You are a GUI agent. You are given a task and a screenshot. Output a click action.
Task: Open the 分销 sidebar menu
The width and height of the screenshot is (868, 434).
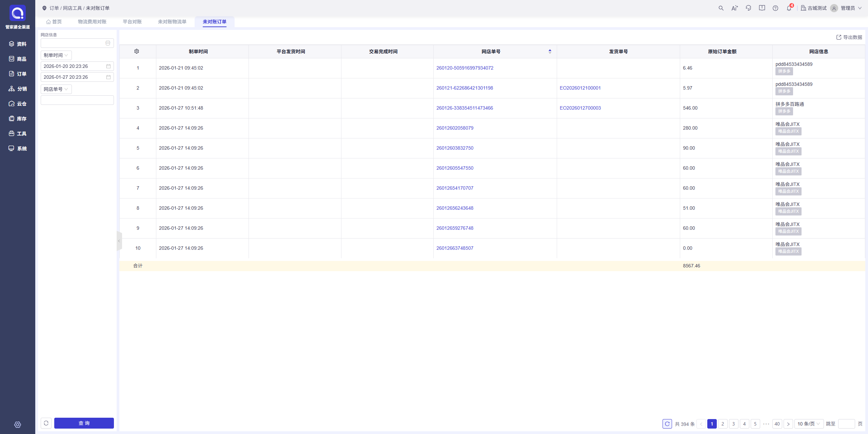pyautogui.click(x=18, y=89)
